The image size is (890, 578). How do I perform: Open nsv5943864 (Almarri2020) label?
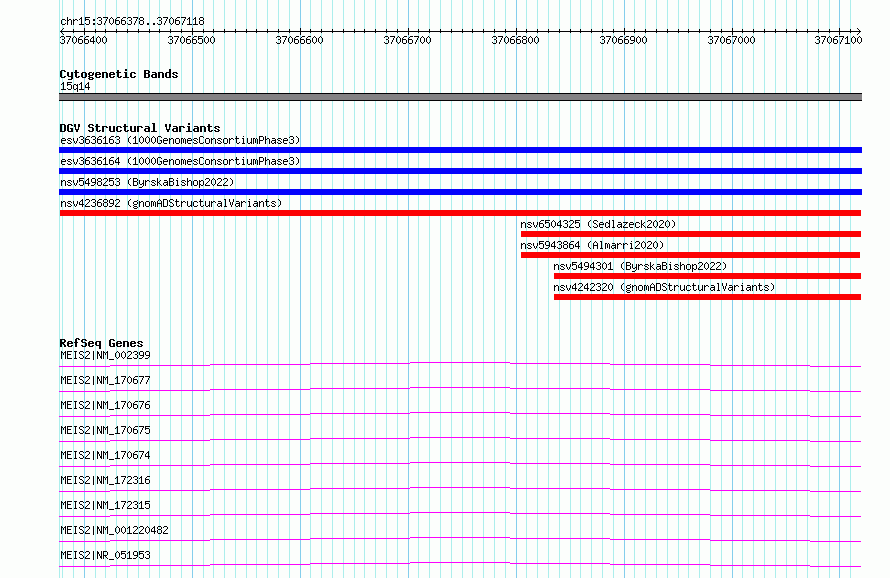pos(592,245)
